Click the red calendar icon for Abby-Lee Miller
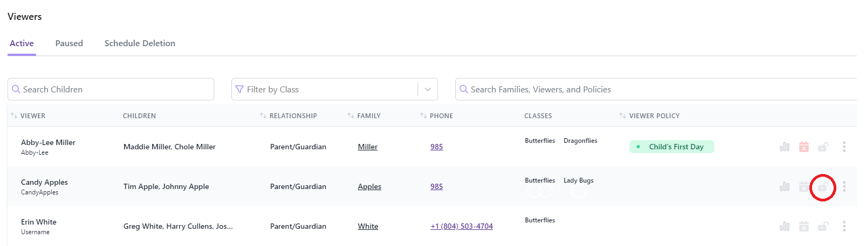 pyautogui.click(x=804, y=147)
